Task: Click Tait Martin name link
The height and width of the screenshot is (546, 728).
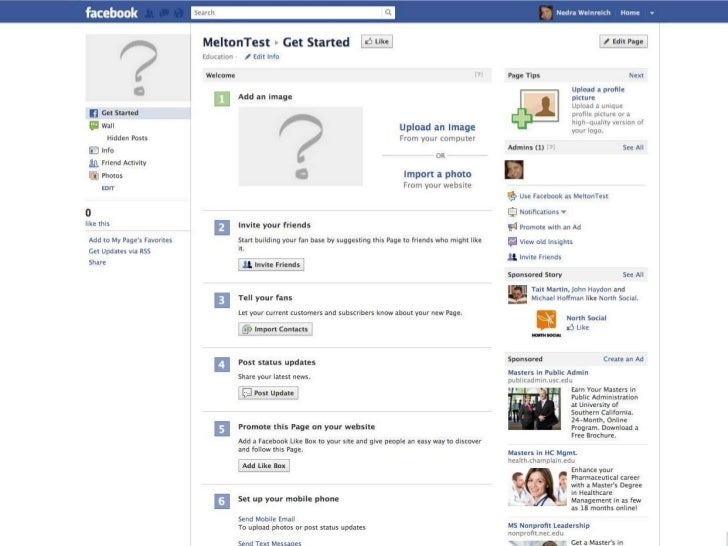Action: click(x=550, y=289)
